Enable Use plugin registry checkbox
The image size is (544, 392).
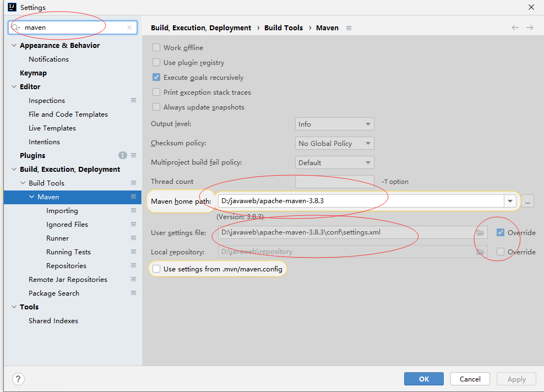tap(156, 62)
